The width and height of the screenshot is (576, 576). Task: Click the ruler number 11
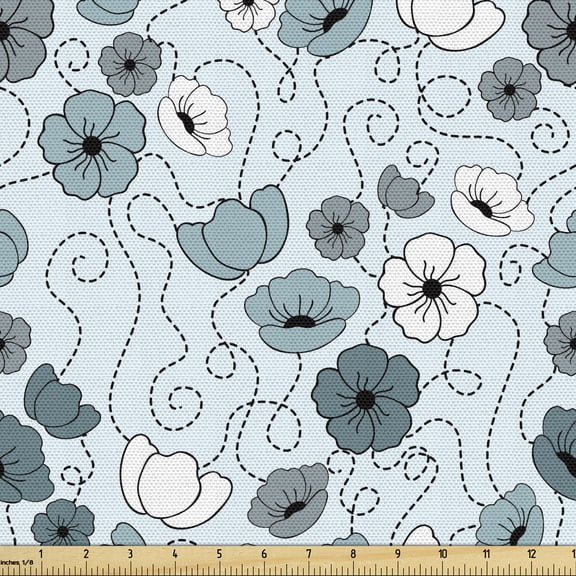(486, 554)
